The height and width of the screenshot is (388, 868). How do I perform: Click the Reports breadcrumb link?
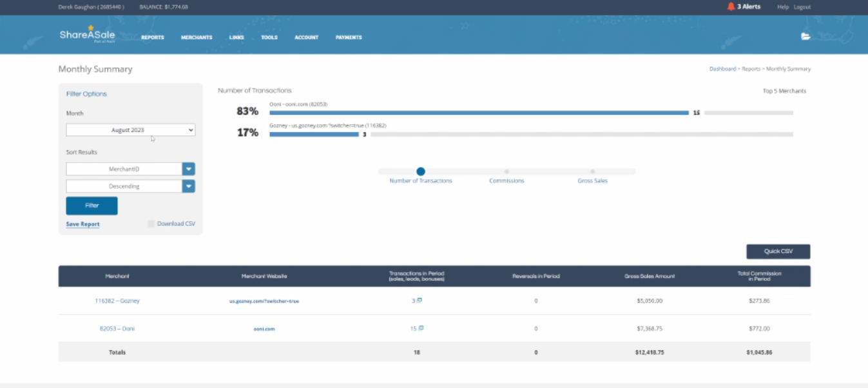tap(751, 69)
